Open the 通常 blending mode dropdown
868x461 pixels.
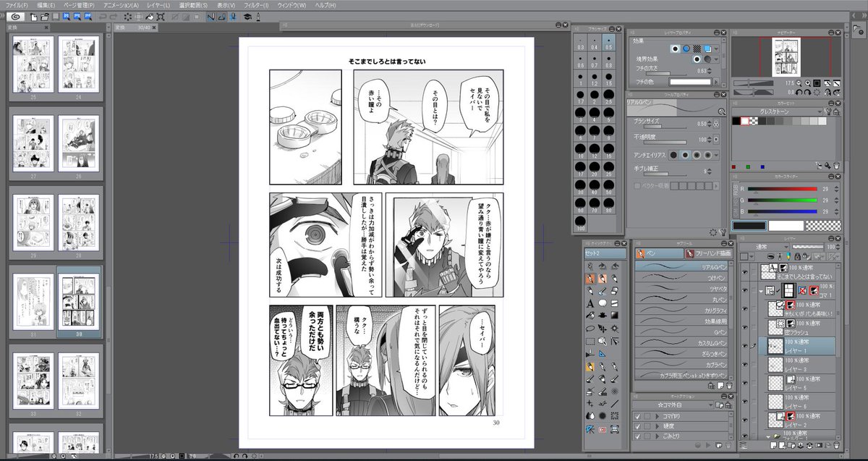click(768, 246)
